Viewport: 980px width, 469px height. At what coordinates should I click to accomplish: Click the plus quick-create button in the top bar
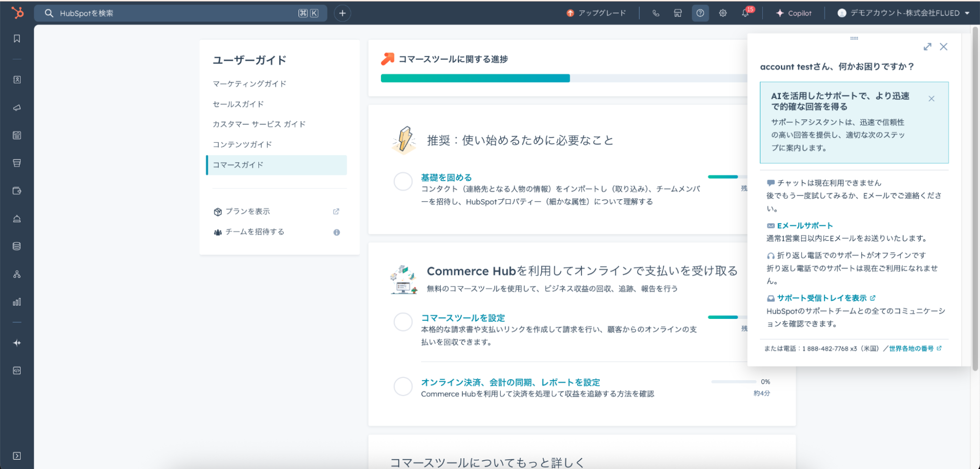point(343,13)
